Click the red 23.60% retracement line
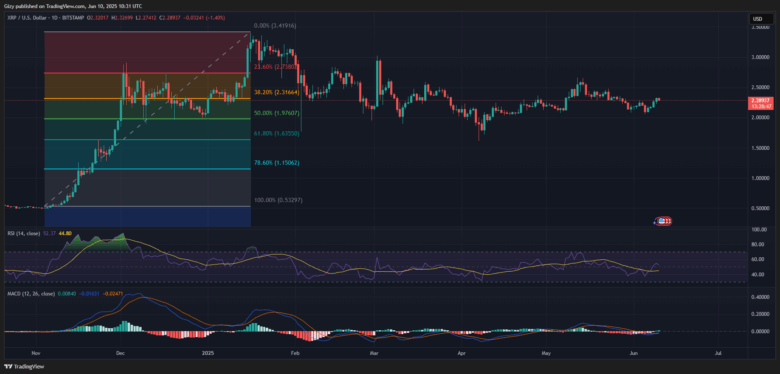Screen dimensions: 780x374 coord(148,73)
